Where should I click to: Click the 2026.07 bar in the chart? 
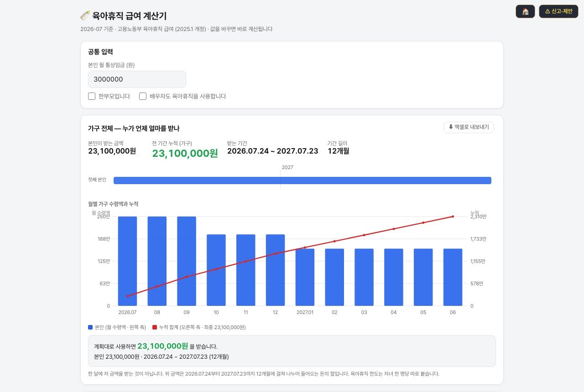127,261
